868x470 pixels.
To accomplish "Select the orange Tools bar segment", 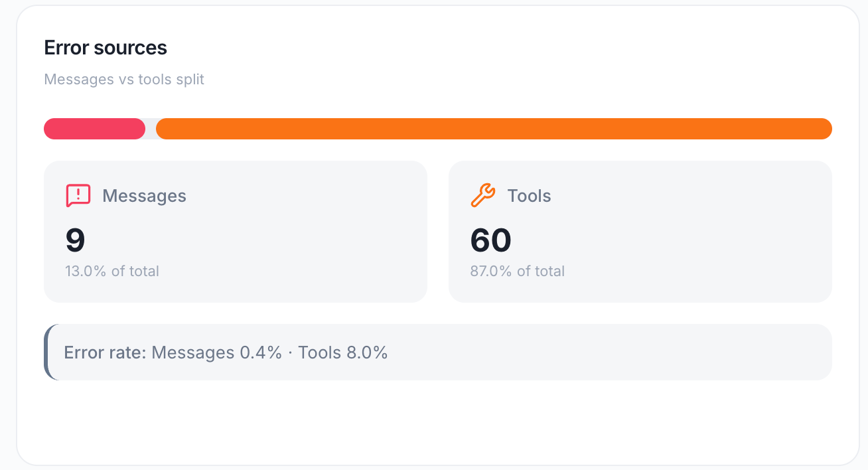I will pos(494,129).
